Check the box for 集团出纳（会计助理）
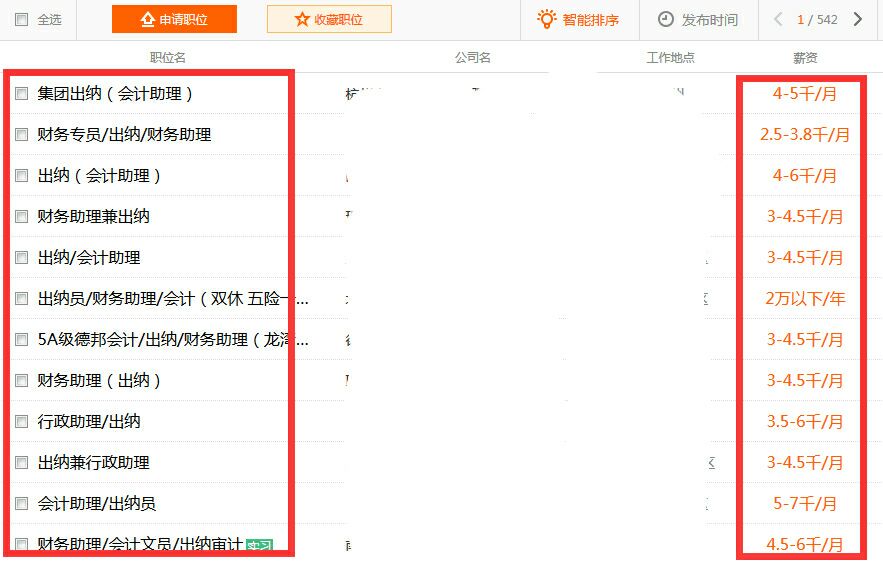 click(22, 94)
